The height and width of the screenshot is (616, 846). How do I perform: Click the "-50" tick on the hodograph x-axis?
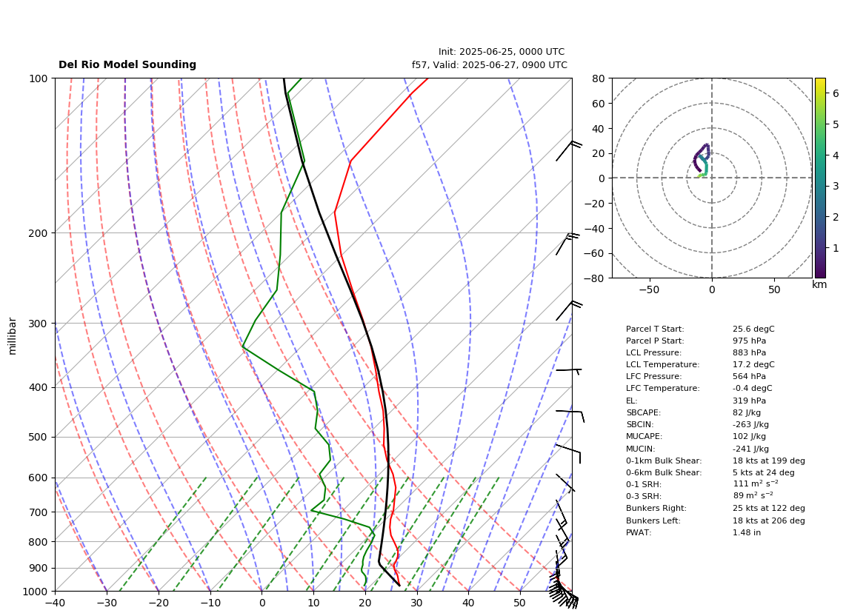(649, 289)
